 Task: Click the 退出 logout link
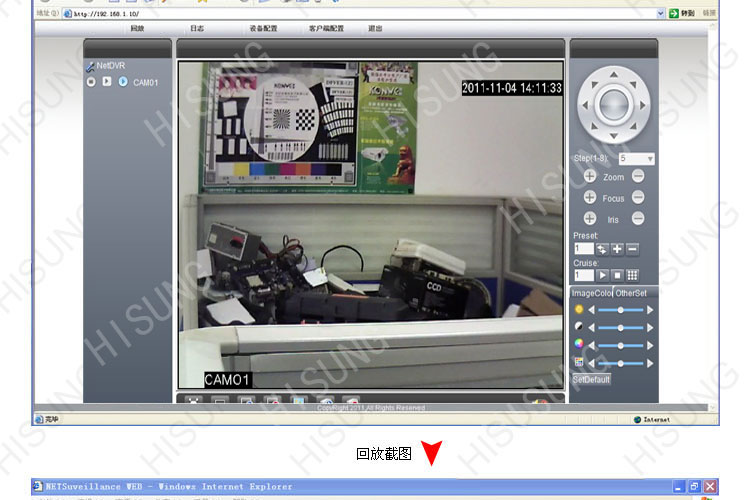pyautogui.click(x=375, y=28)
